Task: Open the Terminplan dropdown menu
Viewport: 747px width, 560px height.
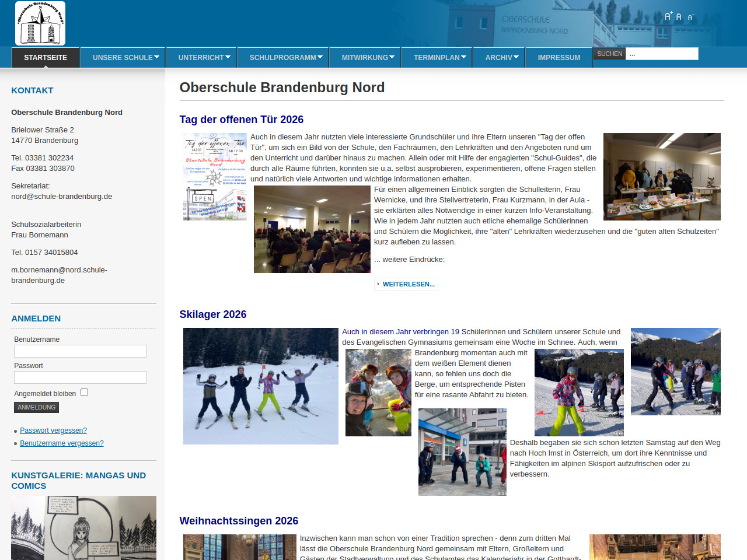Action: click(x=439, y=58)
